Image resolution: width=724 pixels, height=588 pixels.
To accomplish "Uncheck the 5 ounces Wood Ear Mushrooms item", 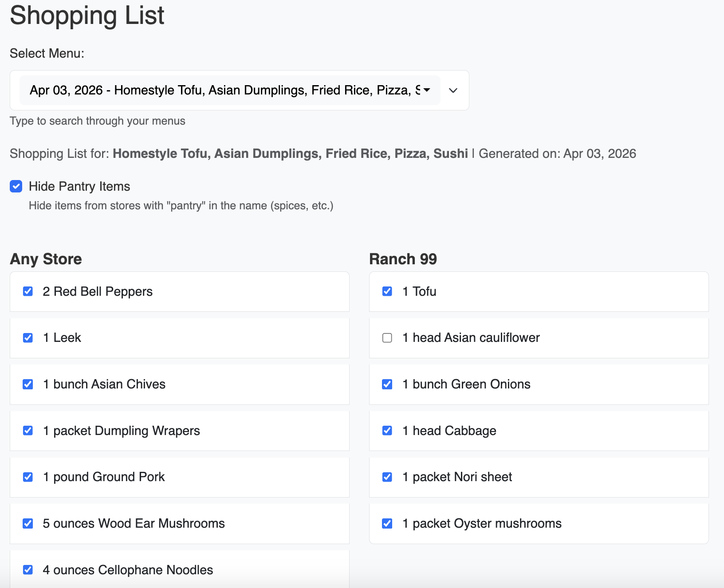I will (28, 523).
